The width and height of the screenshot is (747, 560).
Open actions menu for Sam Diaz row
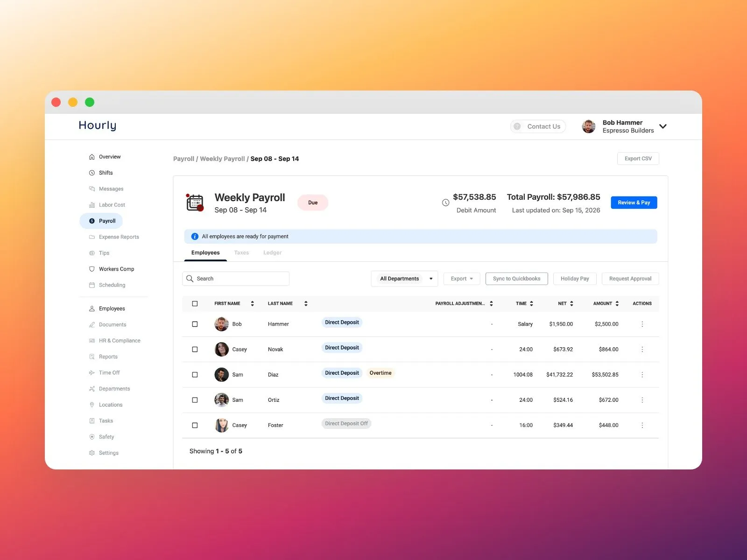(642, 375)
